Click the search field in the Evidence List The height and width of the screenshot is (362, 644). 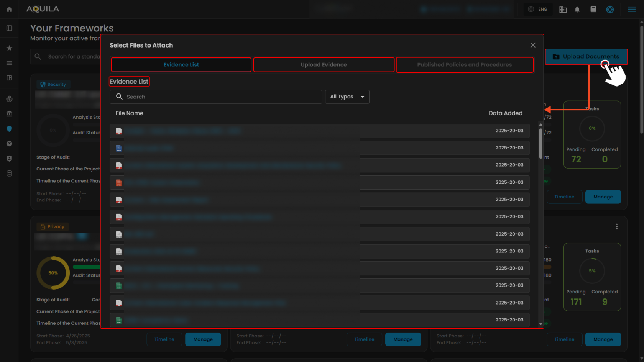[x=216, y=97]
